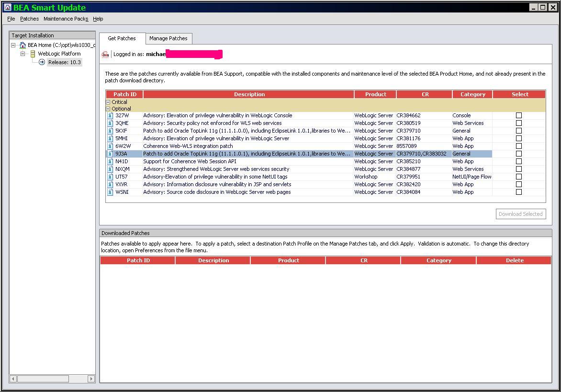Click the info icon for patch 5MHI

click(x=110, y=138)
